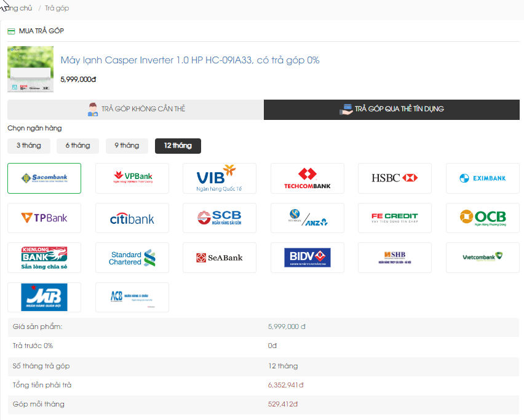
Task: Click the Số tháng trả góp label
Action: pyautogui.click(x=41, y=366)
